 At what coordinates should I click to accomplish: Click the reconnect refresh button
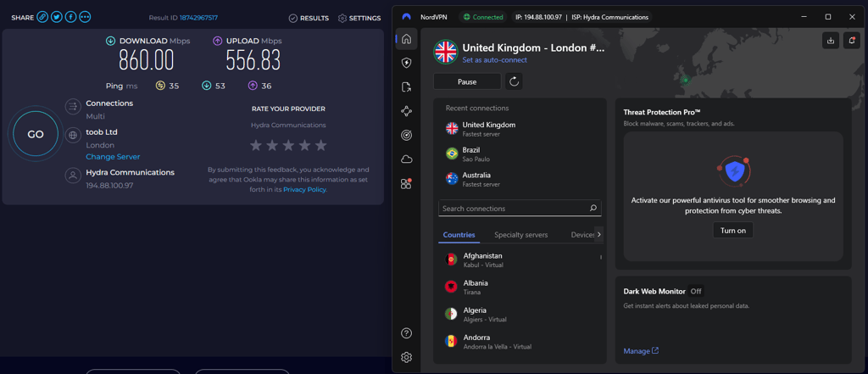(515, 81)
